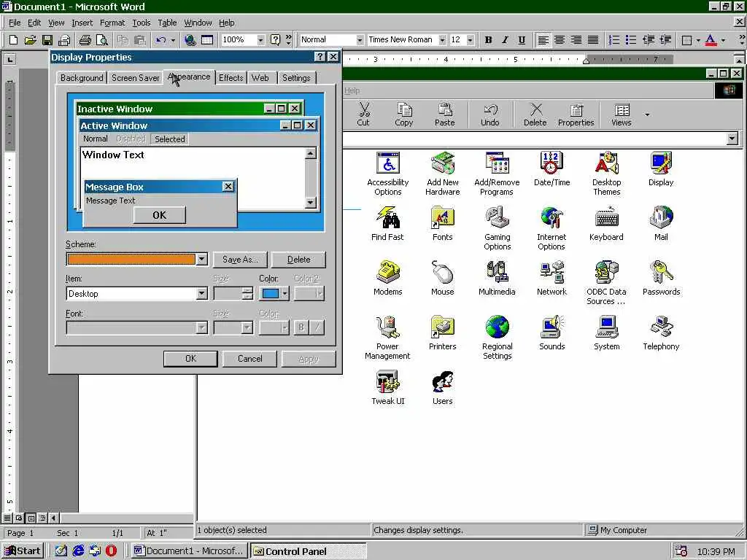Toggle Center alignment in Word toolbar
Viewport: 747px width, 560px height.
pos(560,40)
